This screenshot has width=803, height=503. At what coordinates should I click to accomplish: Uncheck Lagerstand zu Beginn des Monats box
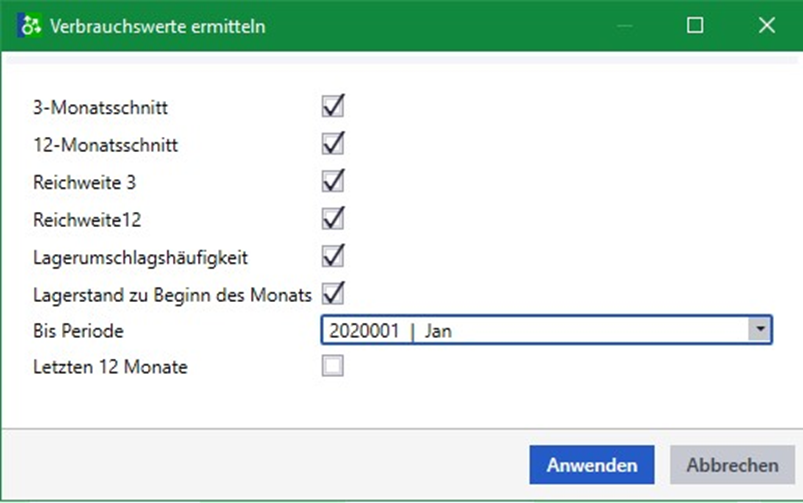pyautogui.click(x=333, y=293)
